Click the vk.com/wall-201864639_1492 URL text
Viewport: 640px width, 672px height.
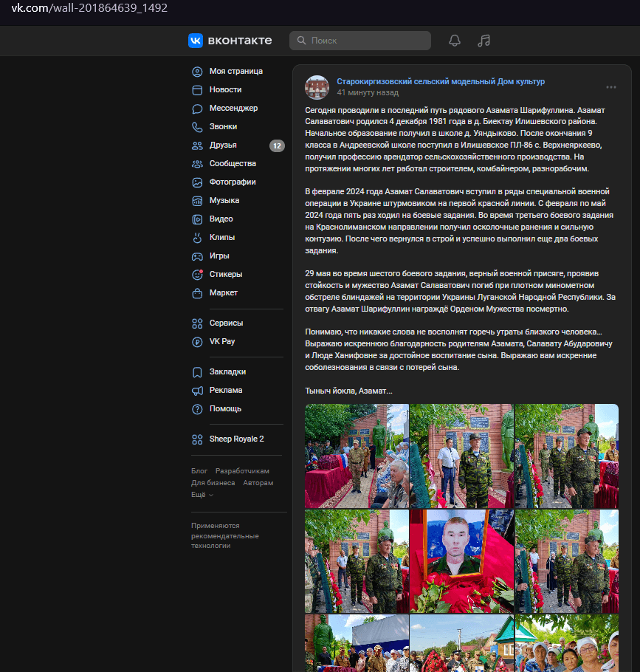coord(89,7)
